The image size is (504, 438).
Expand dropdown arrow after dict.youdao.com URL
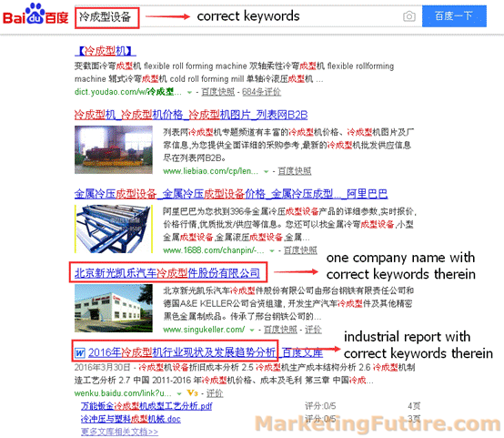coord(189,93)
